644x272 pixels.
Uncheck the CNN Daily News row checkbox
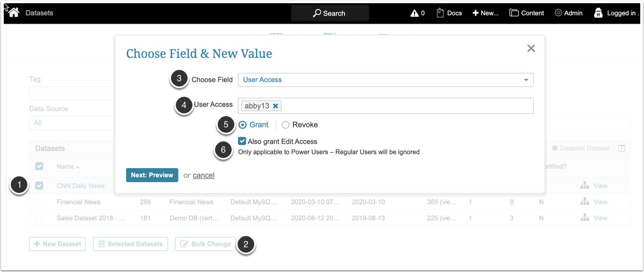click(39, 186)
